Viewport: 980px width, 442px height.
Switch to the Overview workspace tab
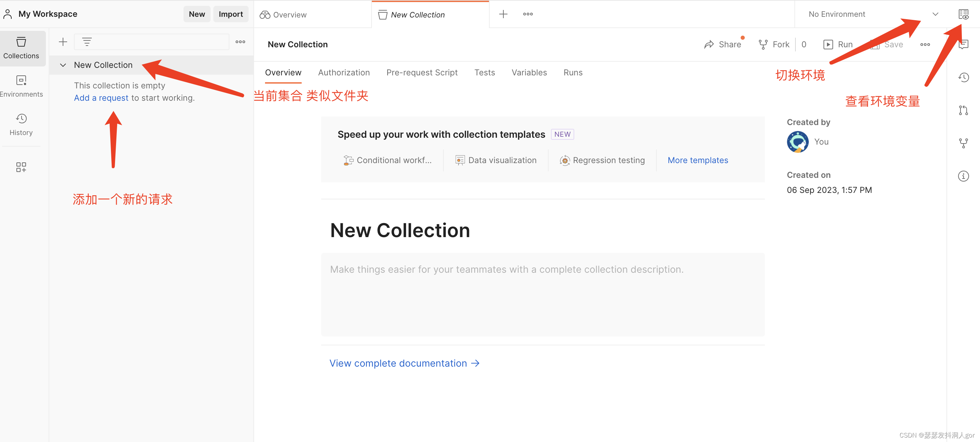tap(312, 14)
